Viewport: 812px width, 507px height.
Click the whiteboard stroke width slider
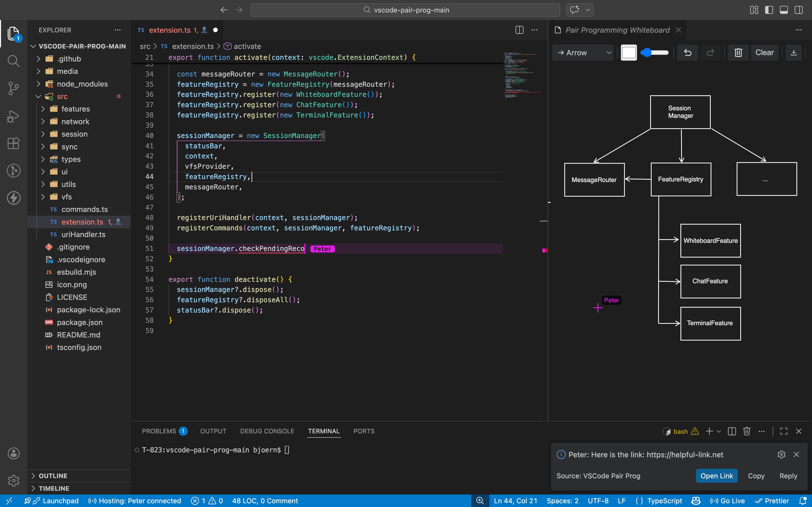tap(655, 53)
